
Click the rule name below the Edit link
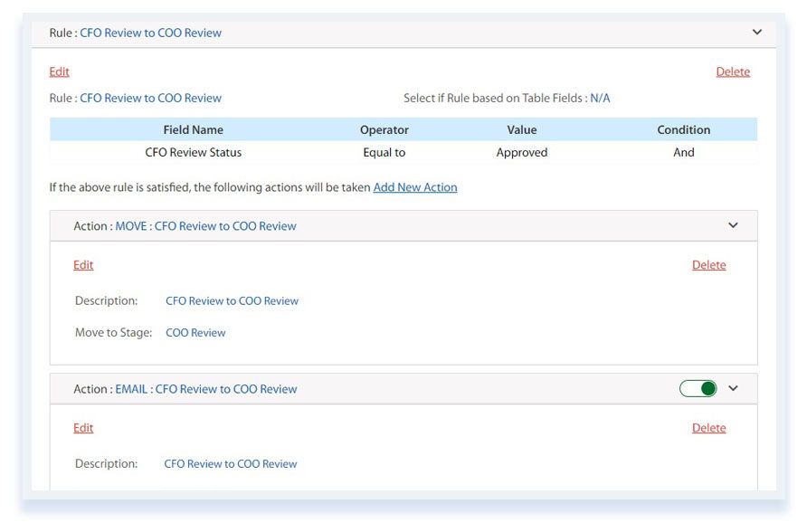point(151,99)
